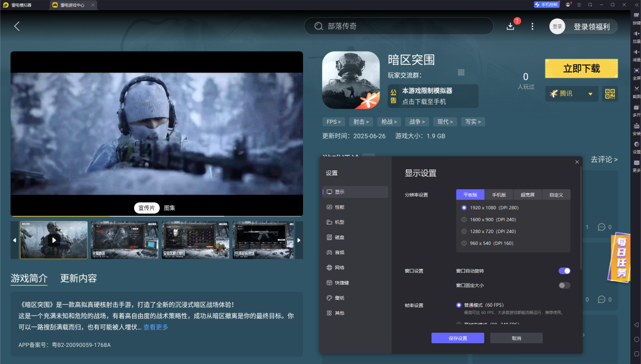This screenshot has height=364, width=641.
Task: Open 去评论 link
Action: coord(604,159)
